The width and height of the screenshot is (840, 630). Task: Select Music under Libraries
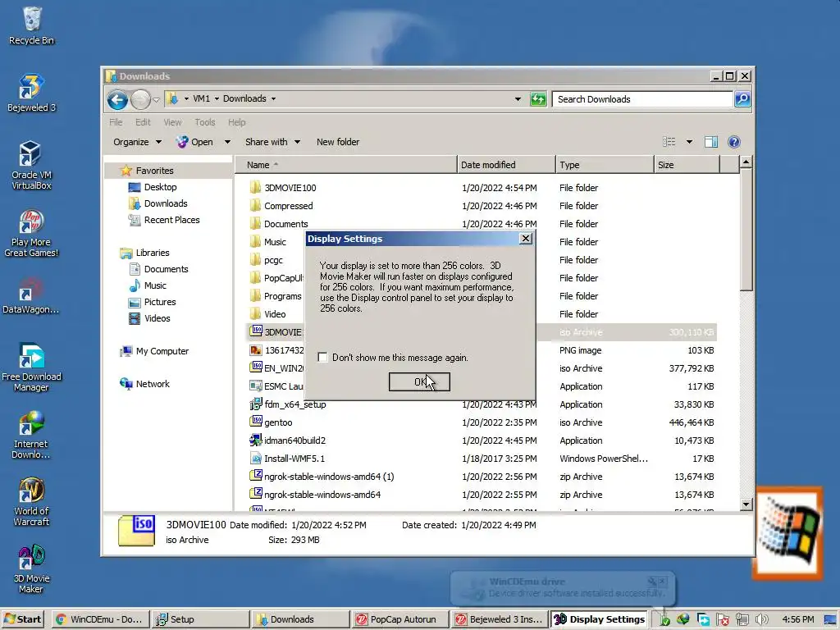tap(148, 285)
